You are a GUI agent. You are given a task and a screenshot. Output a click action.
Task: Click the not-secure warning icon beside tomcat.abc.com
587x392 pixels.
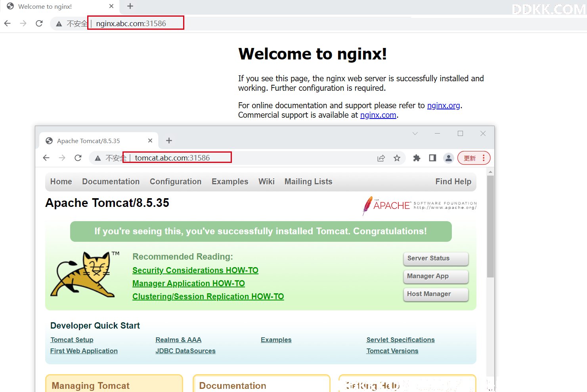pyautogui.click(x=98, y=158)
